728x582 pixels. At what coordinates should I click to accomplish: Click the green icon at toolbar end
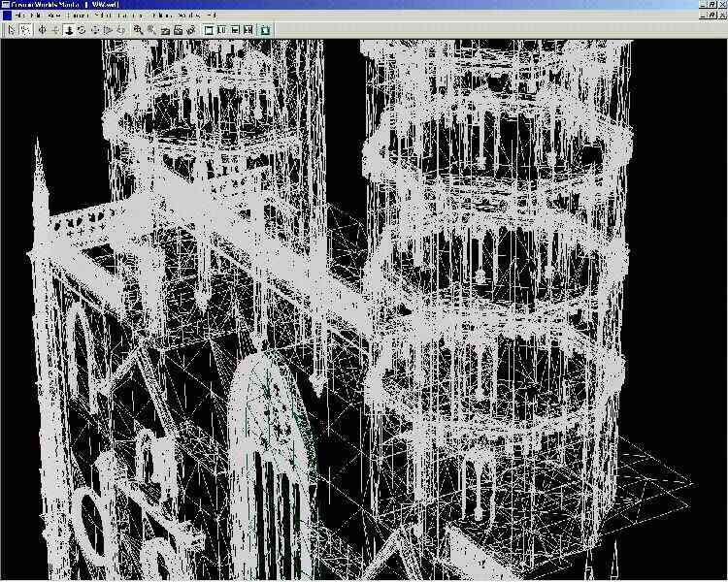click(266, 30)
